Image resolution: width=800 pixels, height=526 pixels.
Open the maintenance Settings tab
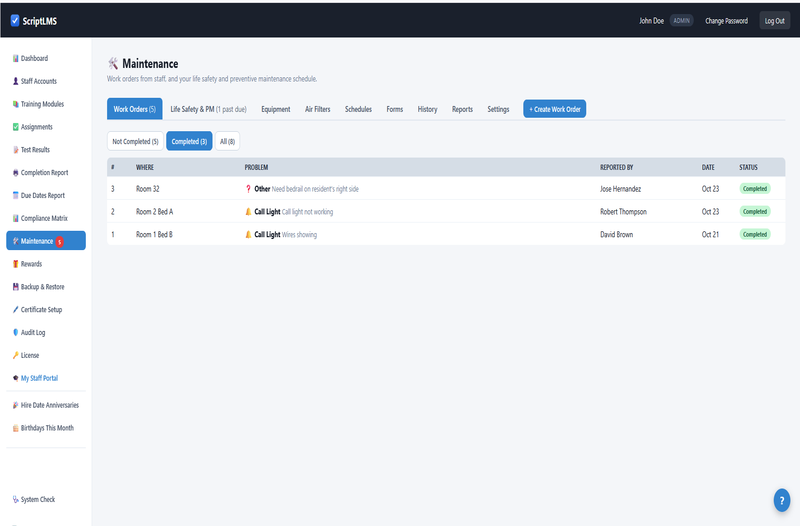498,109
